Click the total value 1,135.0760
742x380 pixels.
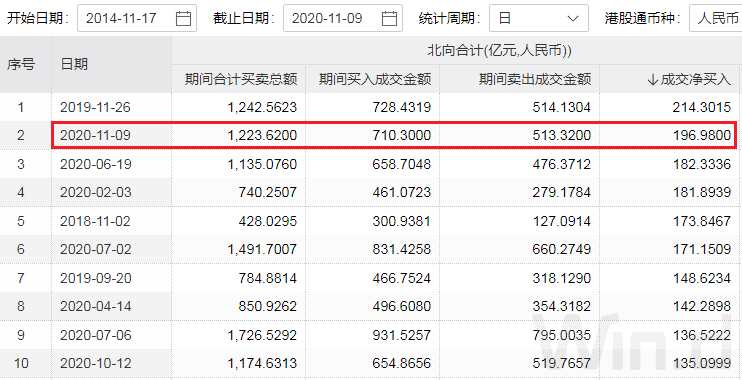pos(262,164)
